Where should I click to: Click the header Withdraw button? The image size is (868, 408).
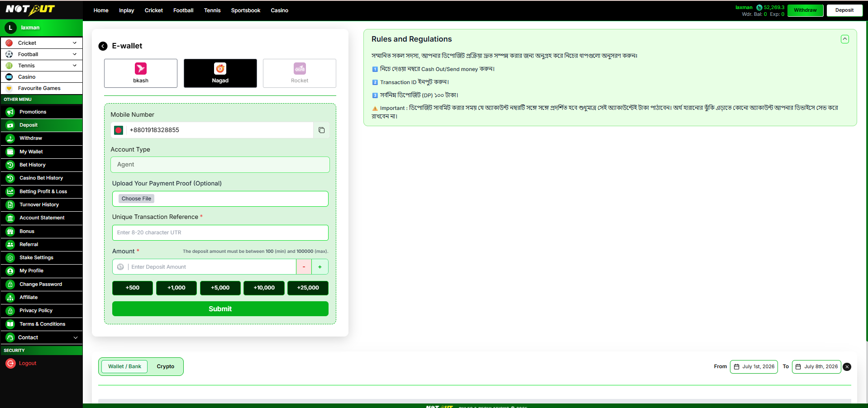tap(805, 10)
